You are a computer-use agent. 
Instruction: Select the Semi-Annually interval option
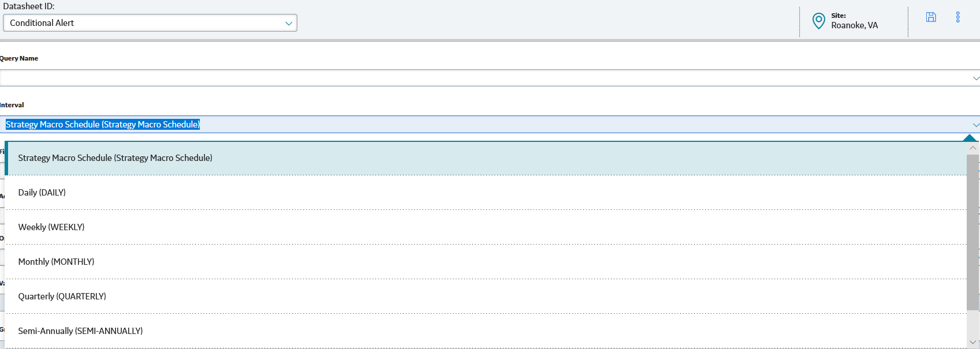(80, 331)
